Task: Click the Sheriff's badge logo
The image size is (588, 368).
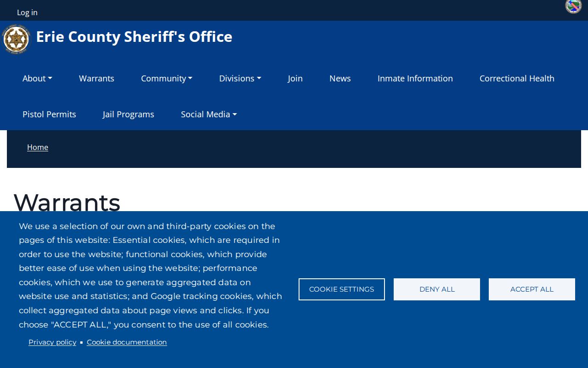Action: 16,40
